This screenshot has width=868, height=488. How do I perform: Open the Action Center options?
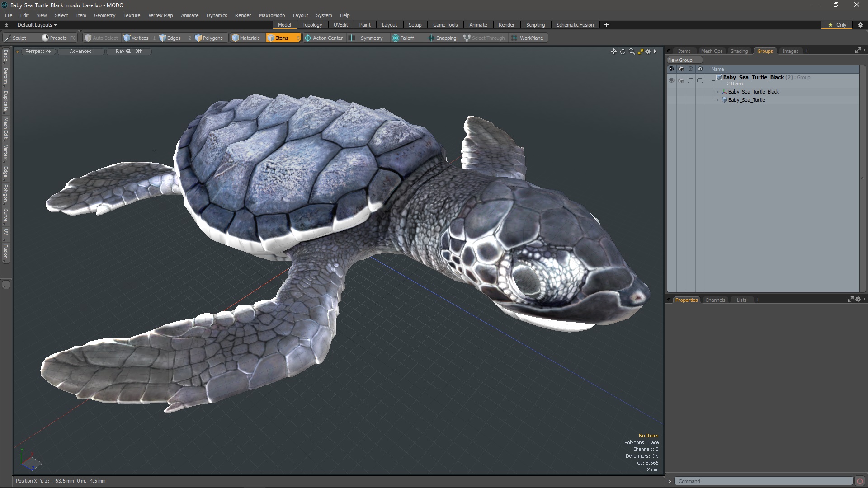click(324, 38)
